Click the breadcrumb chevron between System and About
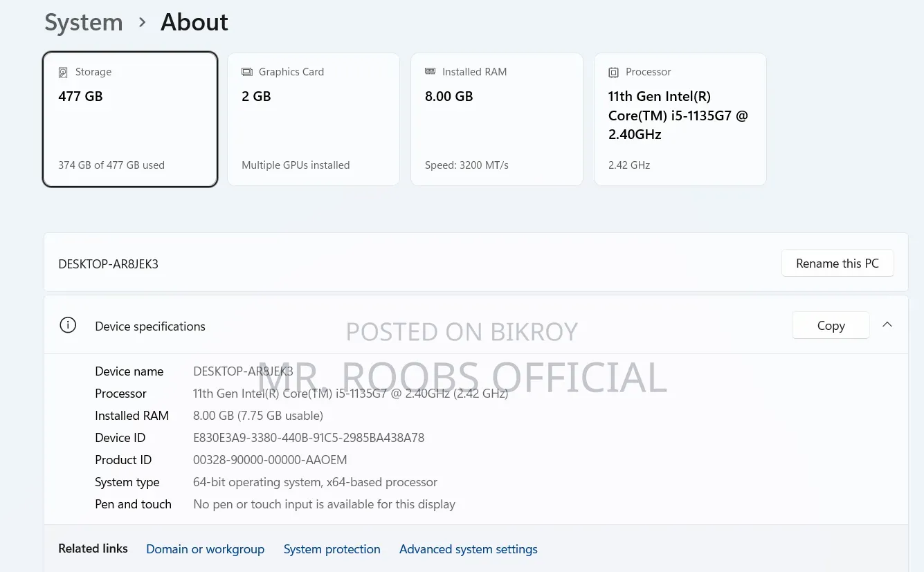924x572 pixels. 143,23
